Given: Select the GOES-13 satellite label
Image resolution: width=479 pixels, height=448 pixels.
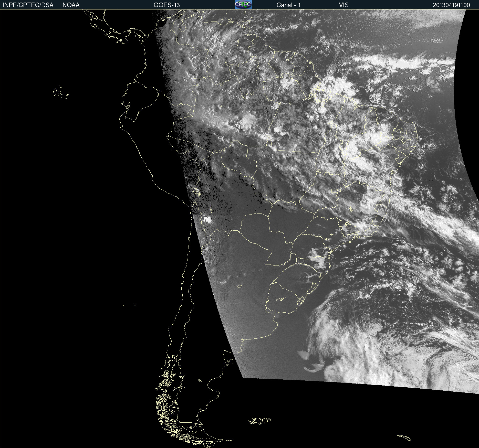Looking at the screenshot, I should tap(167, 5).
